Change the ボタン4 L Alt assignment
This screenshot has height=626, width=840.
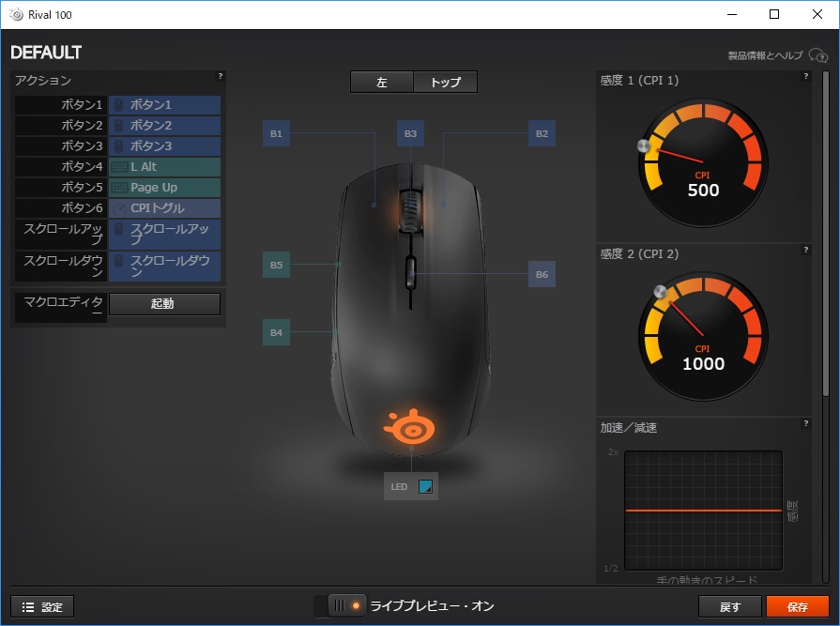pyautogui.click(x=164, y=167)
